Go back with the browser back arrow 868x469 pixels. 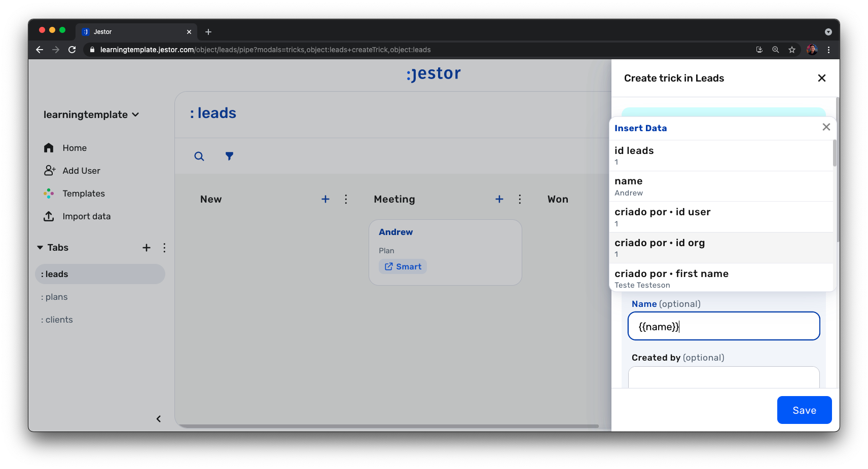(40, 50)
